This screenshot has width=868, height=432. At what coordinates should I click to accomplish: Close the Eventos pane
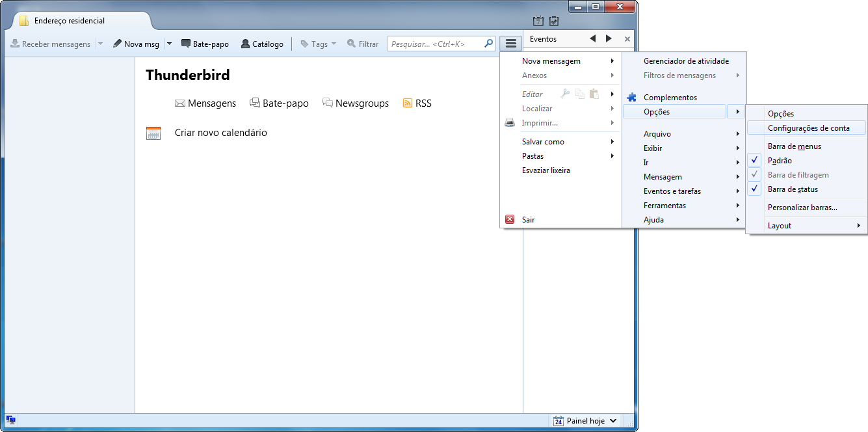point(627,39)
